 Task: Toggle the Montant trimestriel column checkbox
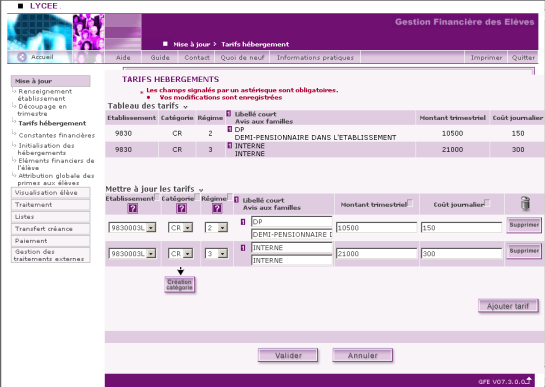pyautogui.click(x=410, y=202)
